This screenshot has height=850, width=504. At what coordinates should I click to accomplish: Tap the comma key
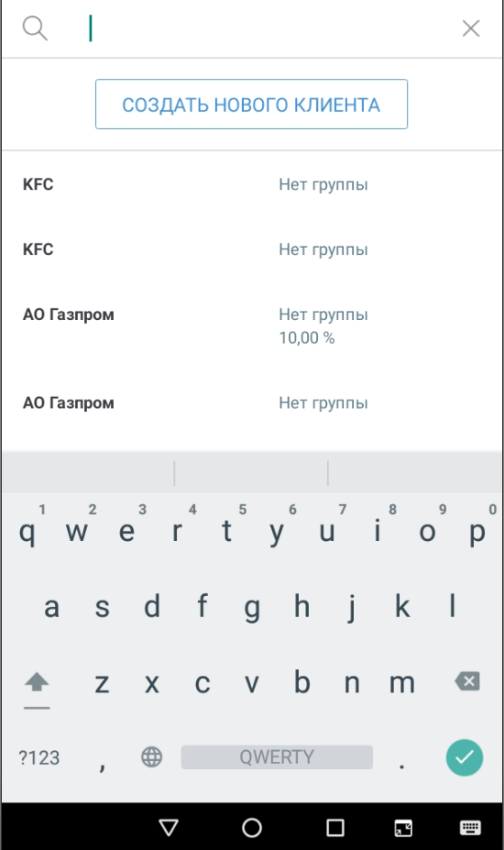point(102,757)
